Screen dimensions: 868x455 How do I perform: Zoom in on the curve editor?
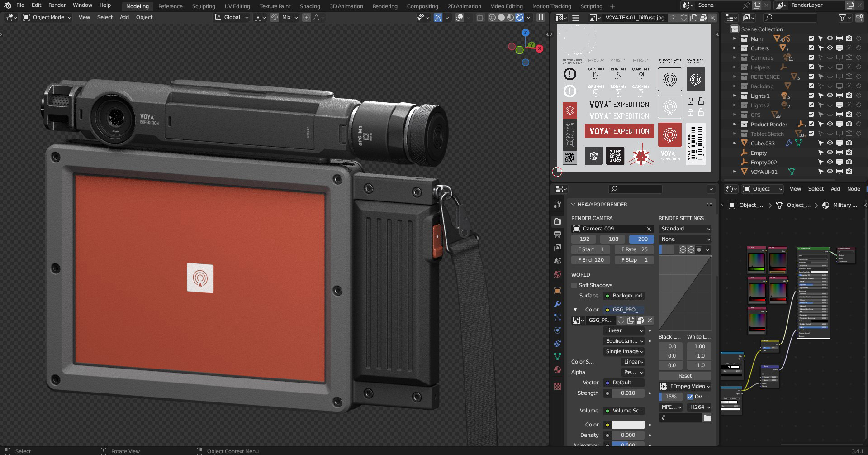(x=683, y=249)
